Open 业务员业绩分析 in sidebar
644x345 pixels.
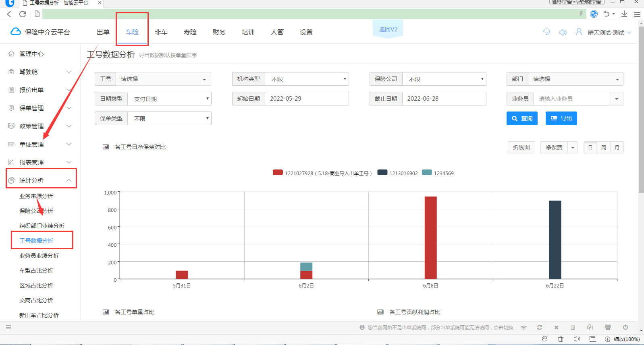39,256
